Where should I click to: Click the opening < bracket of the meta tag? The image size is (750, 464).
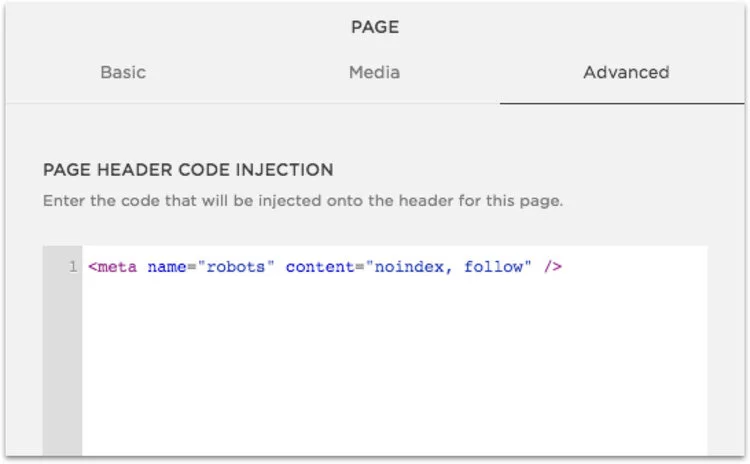93,268
